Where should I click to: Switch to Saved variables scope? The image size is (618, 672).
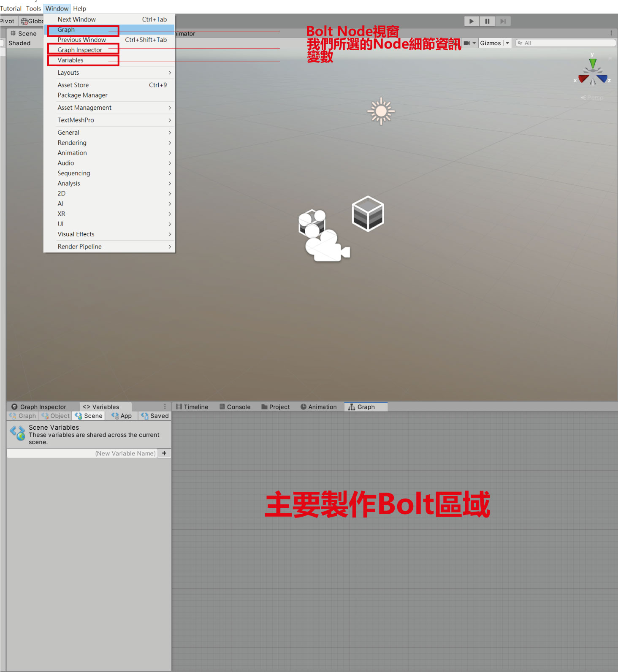pos(155,416)
